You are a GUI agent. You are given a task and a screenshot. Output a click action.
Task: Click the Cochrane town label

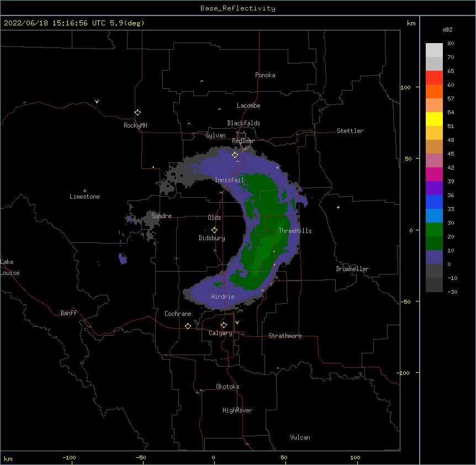coord(178,314)
